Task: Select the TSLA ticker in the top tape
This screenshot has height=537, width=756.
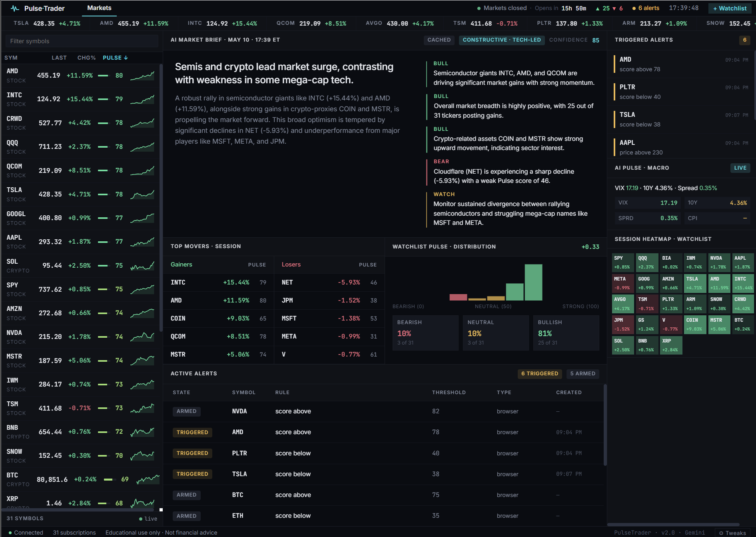Action: tap(47, 24)
